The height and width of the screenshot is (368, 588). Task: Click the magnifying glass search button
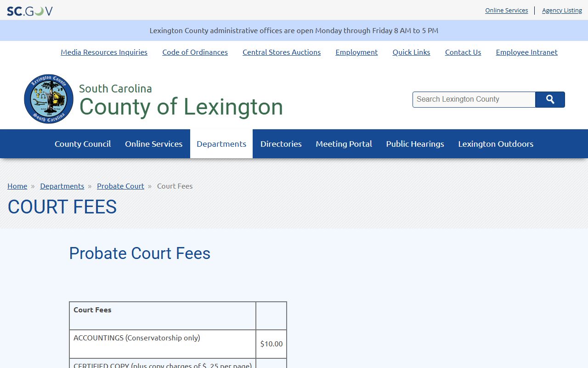[x=550, y=99]
